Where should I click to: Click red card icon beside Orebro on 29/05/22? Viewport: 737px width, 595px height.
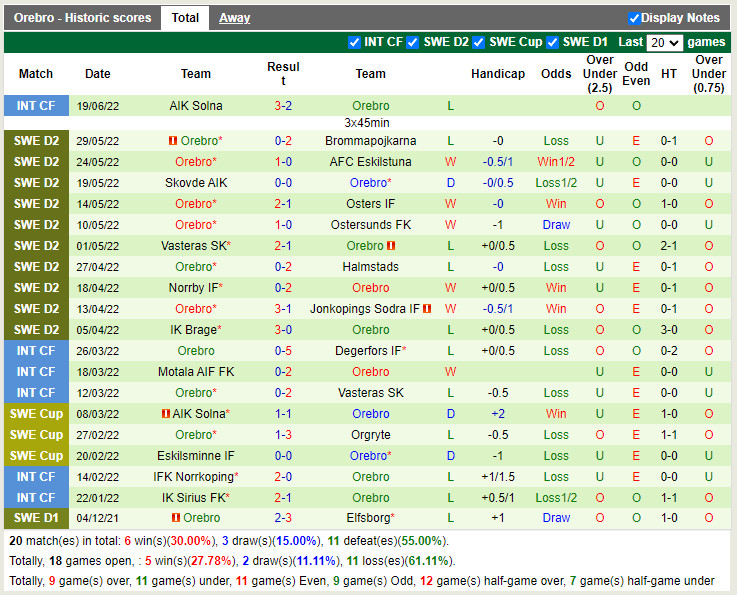(x=172, y=141)
